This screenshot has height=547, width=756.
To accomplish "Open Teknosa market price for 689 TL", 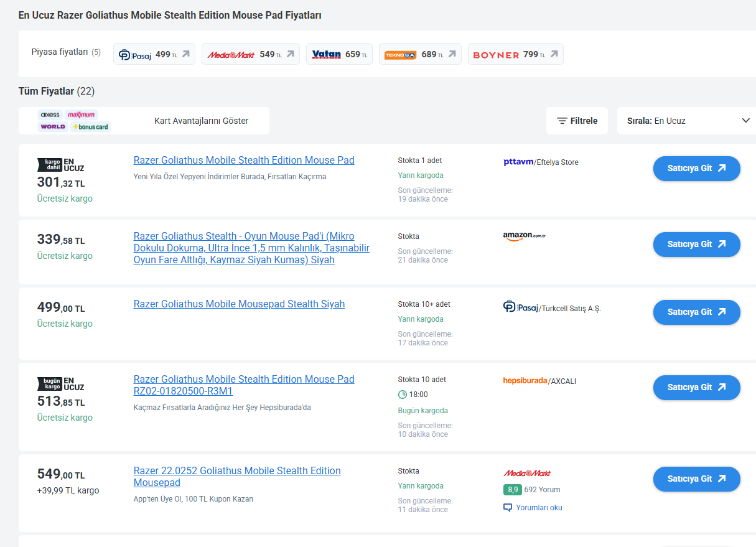I will tap(420, 54).
